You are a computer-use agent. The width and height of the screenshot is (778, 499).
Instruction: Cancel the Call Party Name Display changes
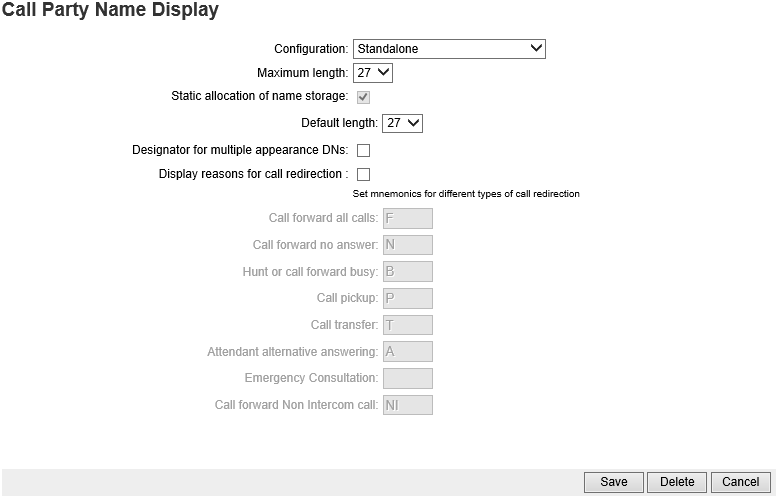[740, 482]
